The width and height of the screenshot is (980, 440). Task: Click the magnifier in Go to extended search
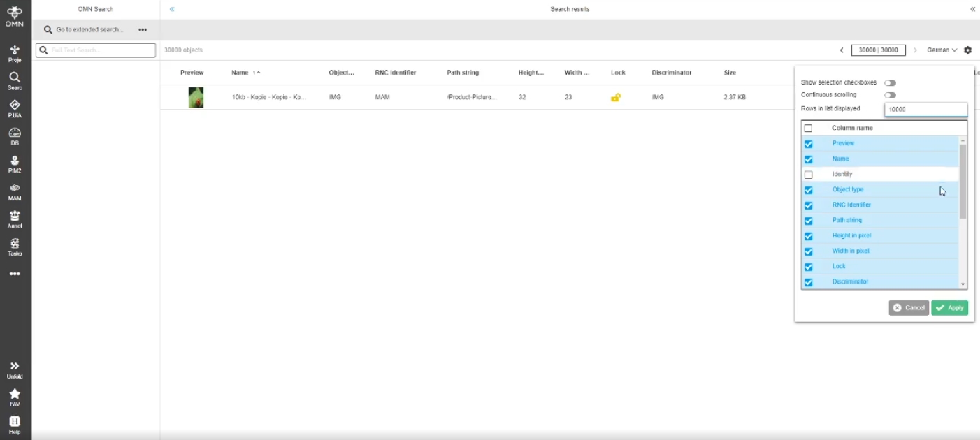click(48, 29)
